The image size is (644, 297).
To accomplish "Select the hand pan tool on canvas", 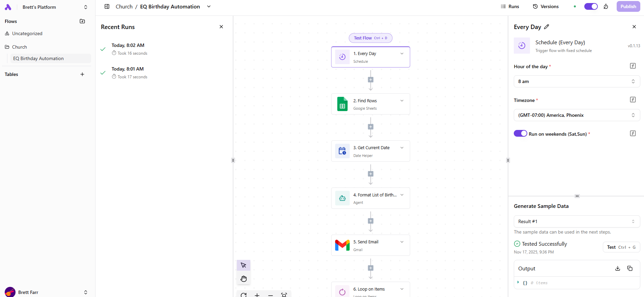I will (244, 279).
